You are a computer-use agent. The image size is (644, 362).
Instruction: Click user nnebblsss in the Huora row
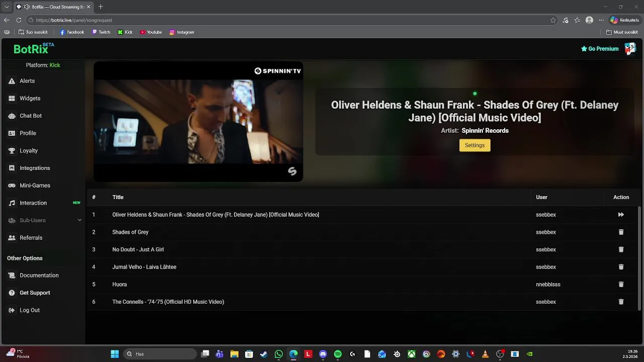click(548, 285)
